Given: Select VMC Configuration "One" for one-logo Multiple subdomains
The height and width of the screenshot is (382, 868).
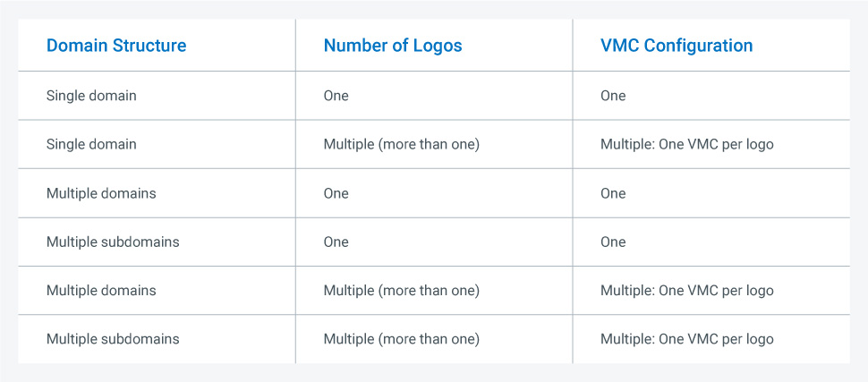Looking at the screenshot, I should [613, 242].
